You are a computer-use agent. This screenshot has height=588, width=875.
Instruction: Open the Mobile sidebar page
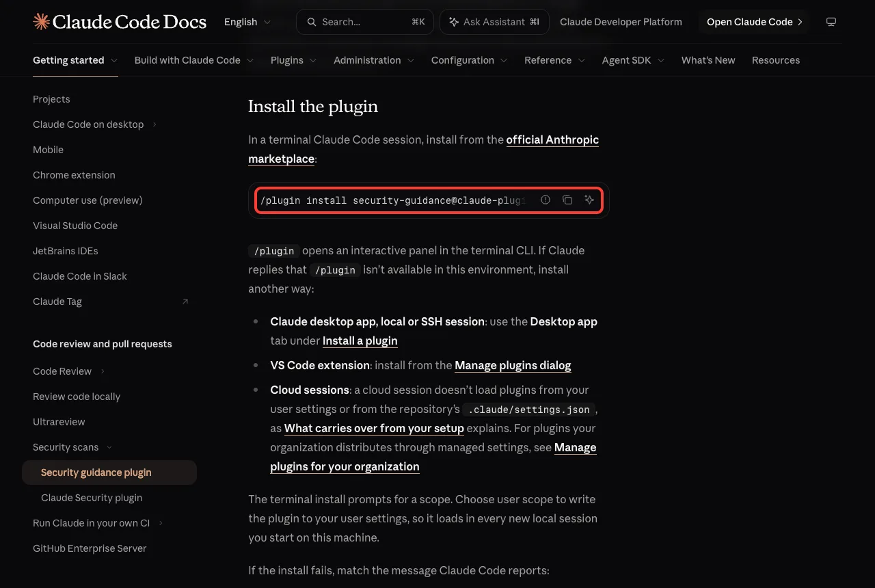(x=48, y=150)
